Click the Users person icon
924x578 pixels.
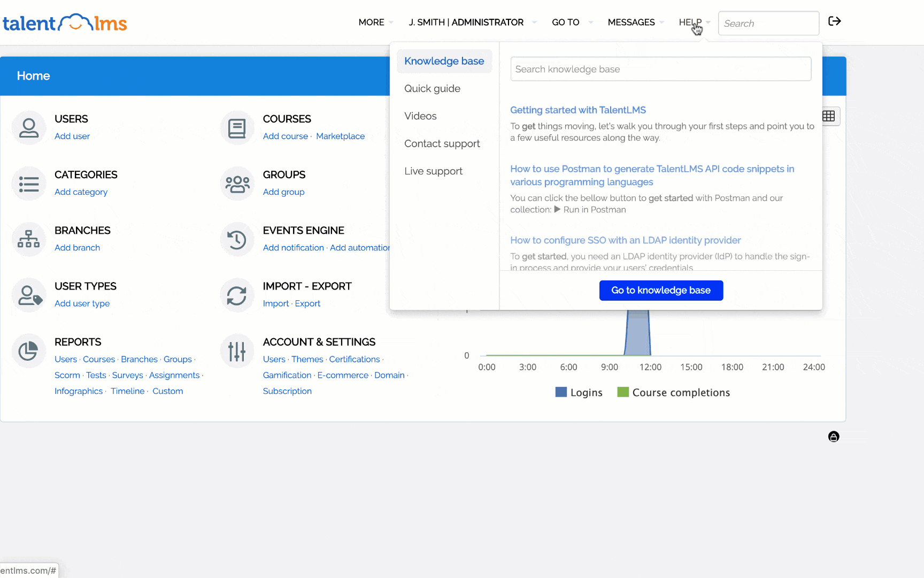tap(29, 128)
